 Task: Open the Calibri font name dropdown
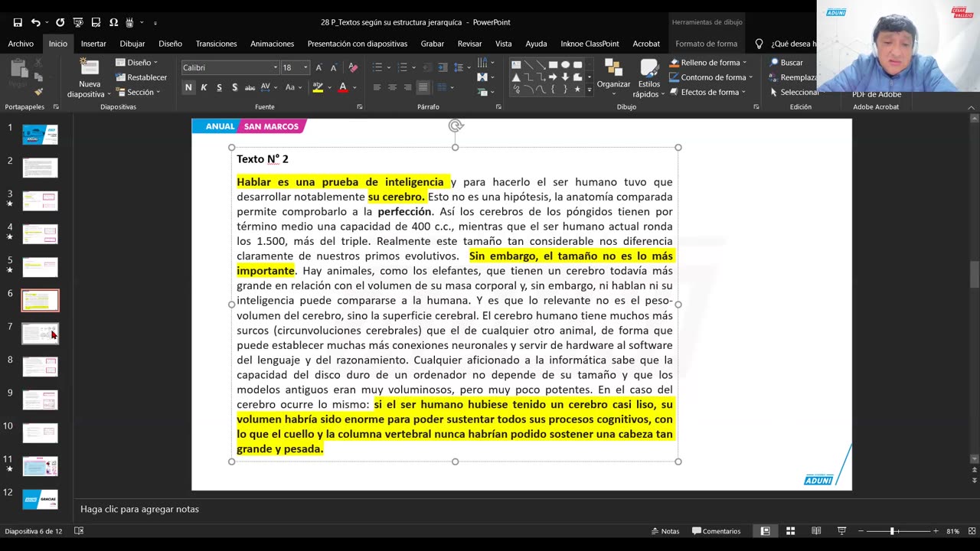pyautogui.click(x=276, y=67)
